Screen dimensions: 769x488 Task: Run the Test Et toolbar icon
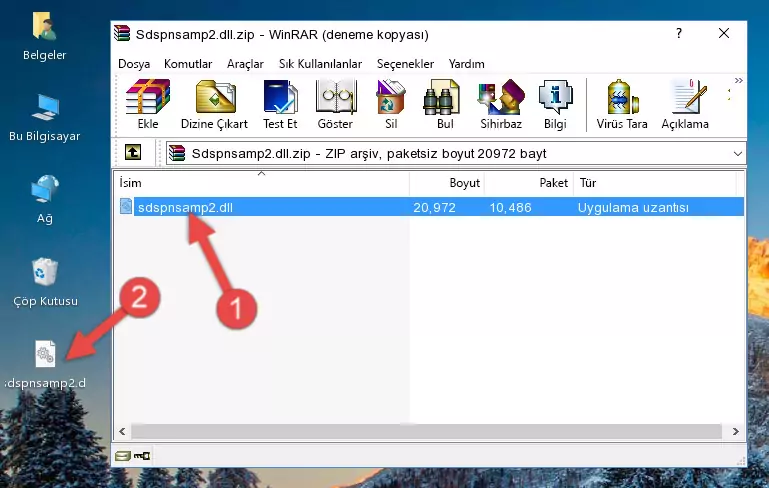(x=280, y=104)
